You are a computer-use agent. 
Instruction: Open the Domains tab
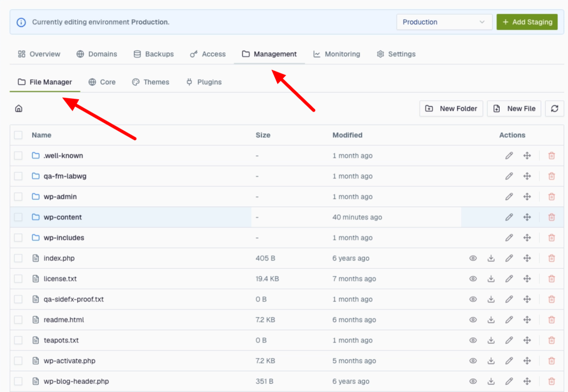[x=97, y=54]
